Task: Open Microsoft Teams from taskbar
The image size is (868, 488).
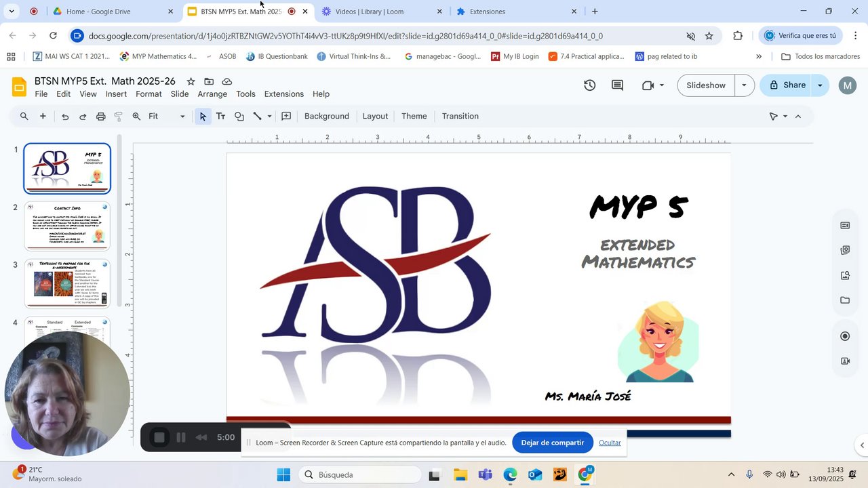Action: [x=485, y=474]
